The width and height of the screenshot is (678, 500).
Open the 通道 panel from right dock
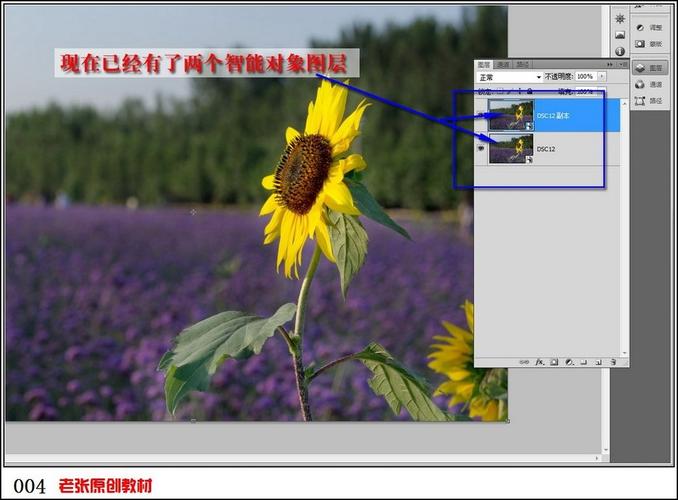(x=649, y=84)
